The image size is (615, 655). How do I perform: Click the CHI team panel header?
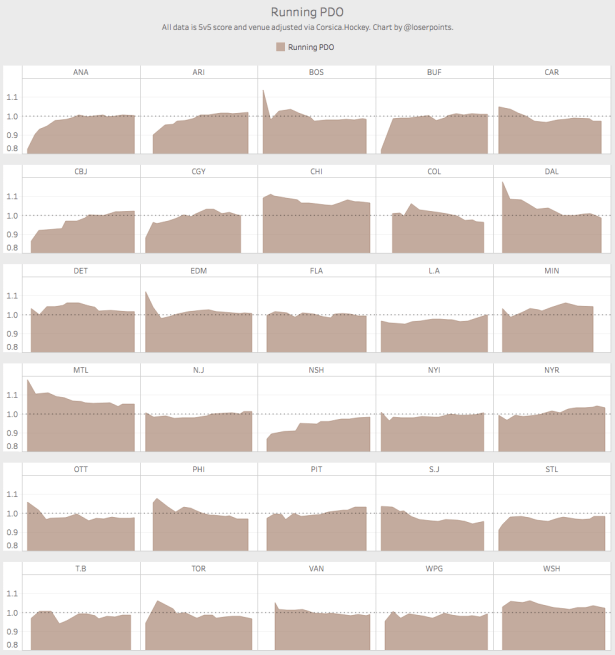pyautogui.click(x=316, y=171)
